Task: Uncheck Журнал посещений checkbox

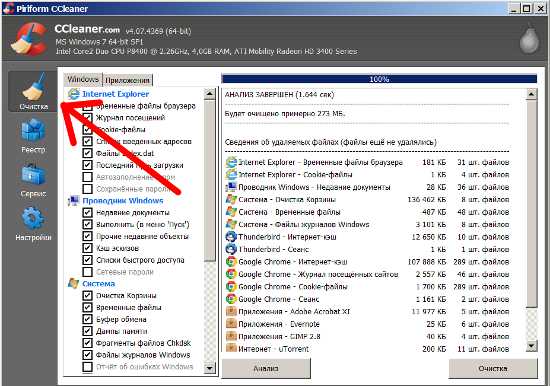Action: pyautogui.click(x=87, y=118)
